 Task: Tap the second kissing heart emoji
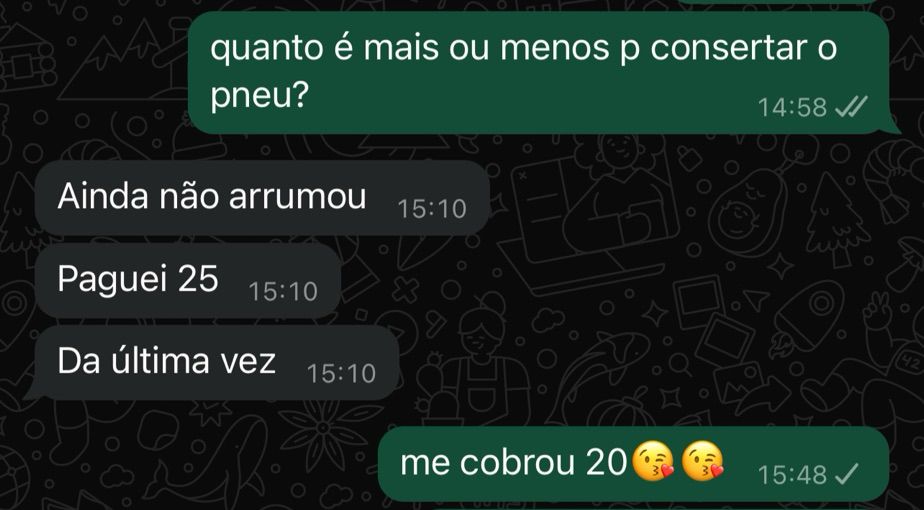(702, 463)
